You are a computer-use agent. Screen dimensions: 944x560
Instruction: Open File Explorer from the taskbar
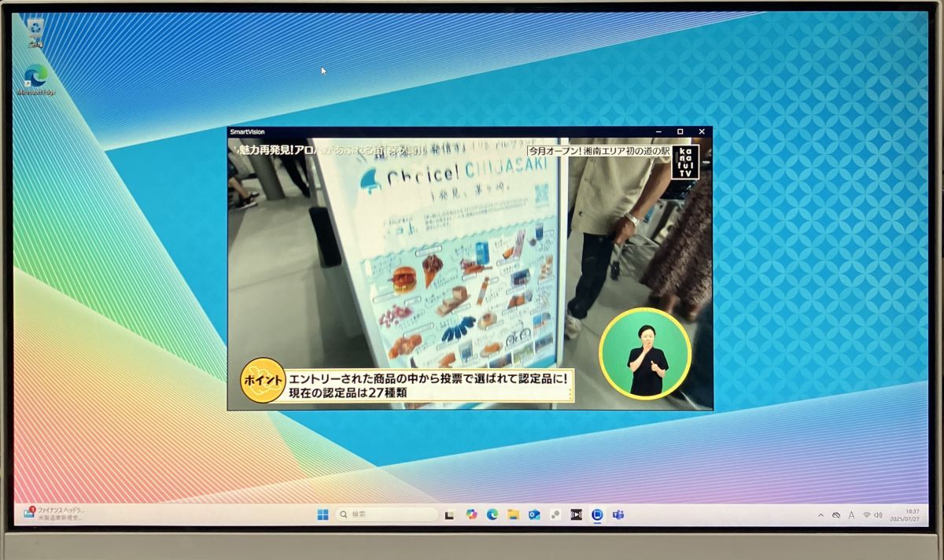point(513,514)
